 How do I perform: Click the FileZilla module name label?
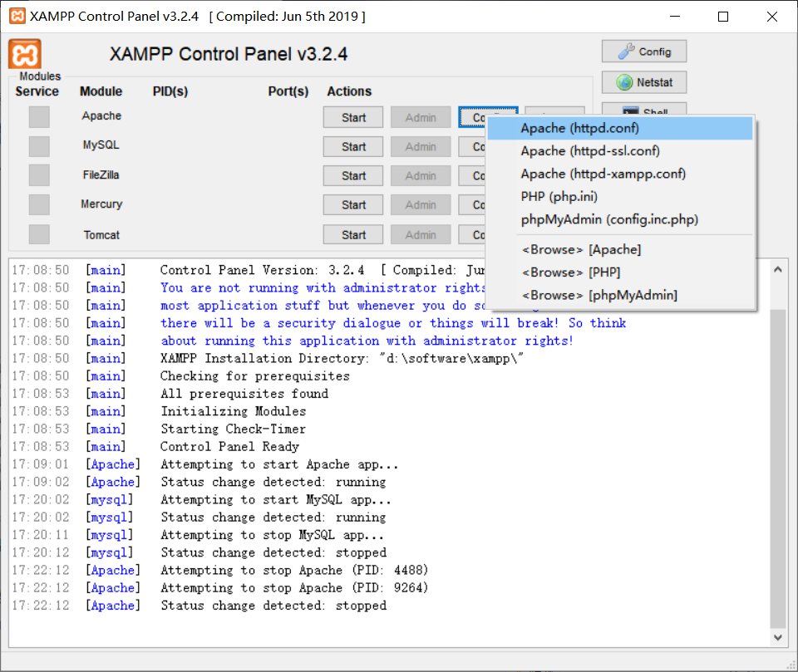[x=101, y=175]
